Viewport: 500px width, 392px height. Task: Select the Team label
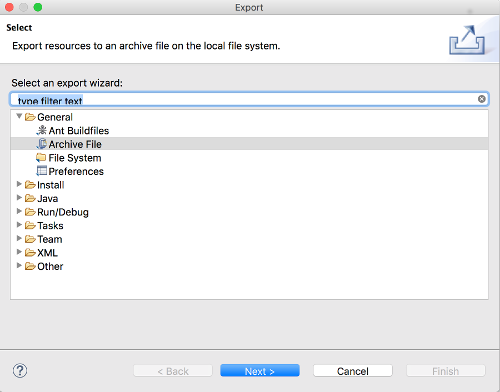click(50, 239)
